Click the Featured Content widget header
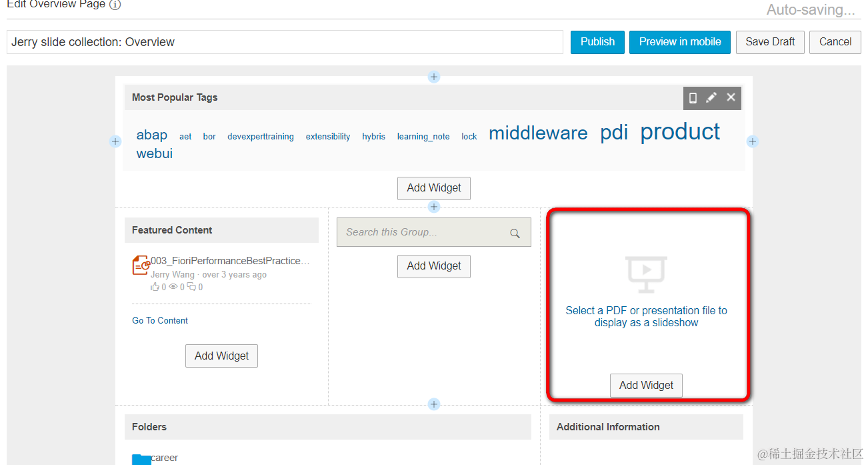868x465 pixels. click(x=221, y=230)
